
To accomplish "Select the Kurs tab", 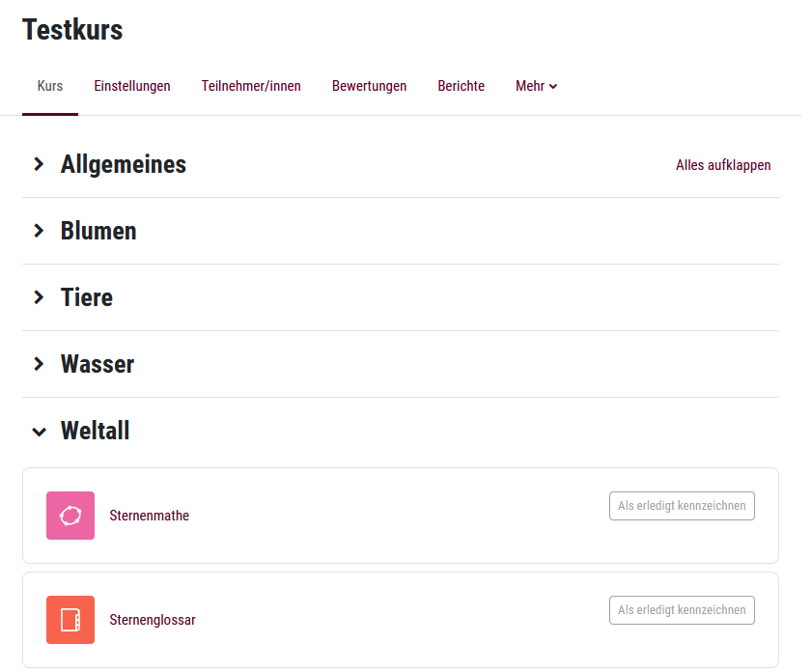I will tap(50, 86).
